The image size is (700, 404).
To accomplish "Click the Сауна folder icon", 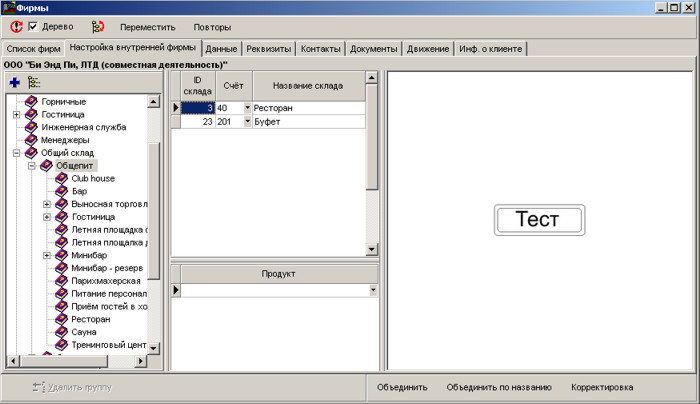I will point(61,331).
